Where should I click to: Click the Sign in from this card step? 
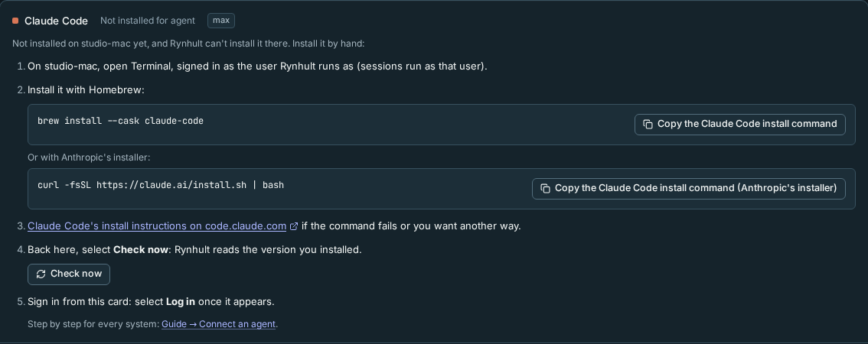click(151, 302)
